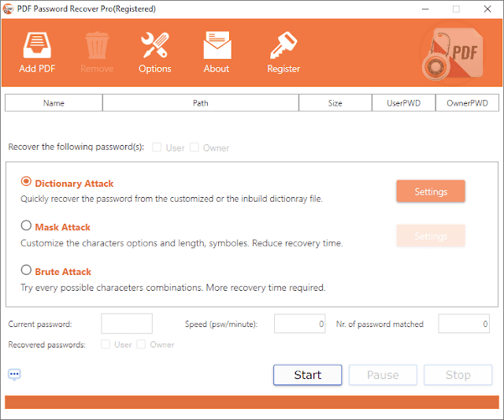Click 'Quickly recover the password' description text
Viewport: 504px width, 420px height.
pos(172,199)
